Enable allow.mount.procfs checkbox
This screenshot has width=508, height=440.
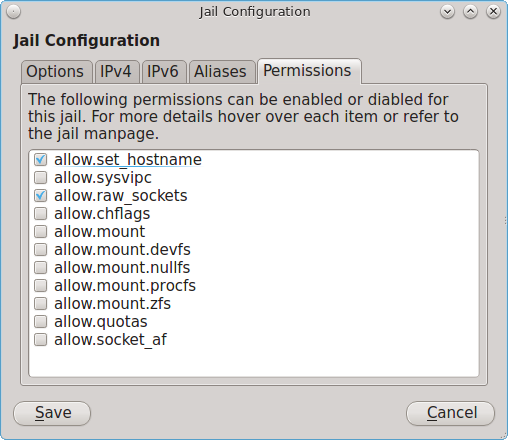[41, 286]
